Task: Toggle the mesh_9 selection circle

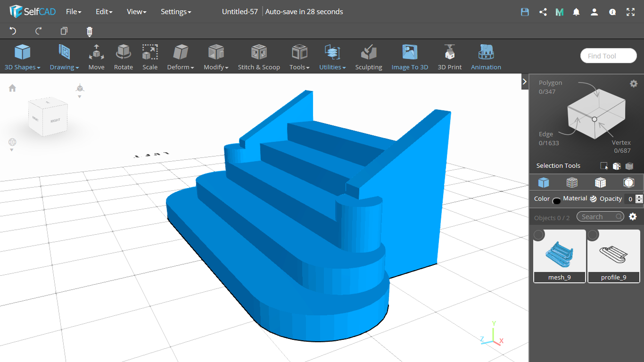Action: (539, 235)
